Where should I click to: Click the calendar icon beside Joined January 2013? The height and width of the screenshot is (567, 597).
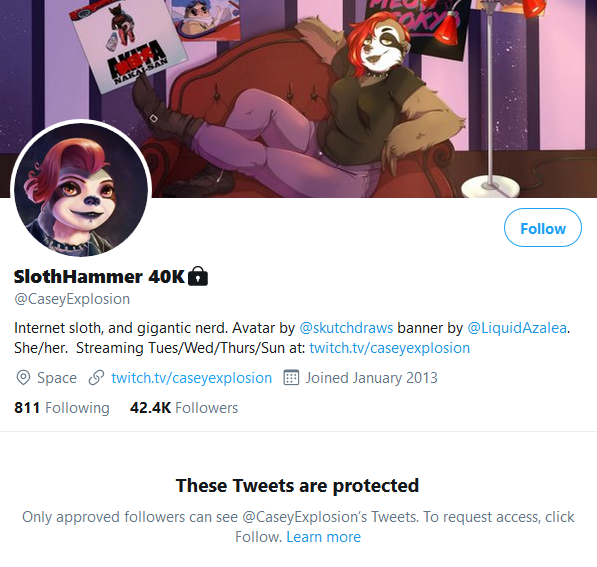point(291,377)
